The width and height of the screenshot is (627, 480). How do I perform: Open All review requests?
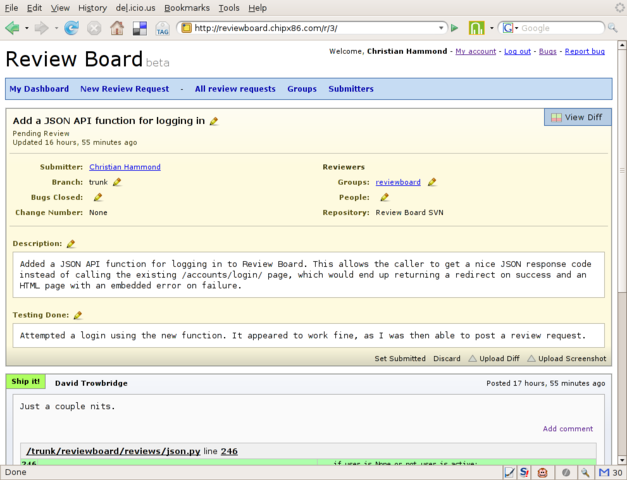(235, 89)
